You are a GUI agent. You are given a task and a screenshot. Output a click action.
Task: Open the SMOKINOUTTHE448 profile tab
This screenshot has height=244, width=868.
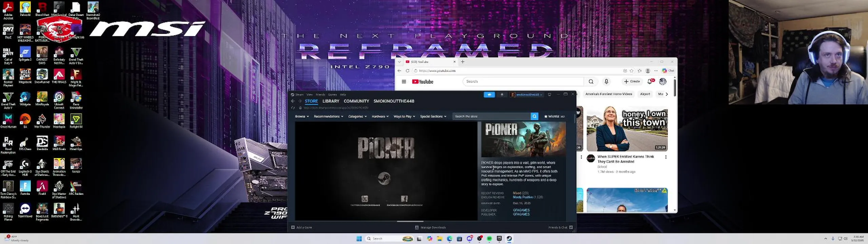click(394, 101)
